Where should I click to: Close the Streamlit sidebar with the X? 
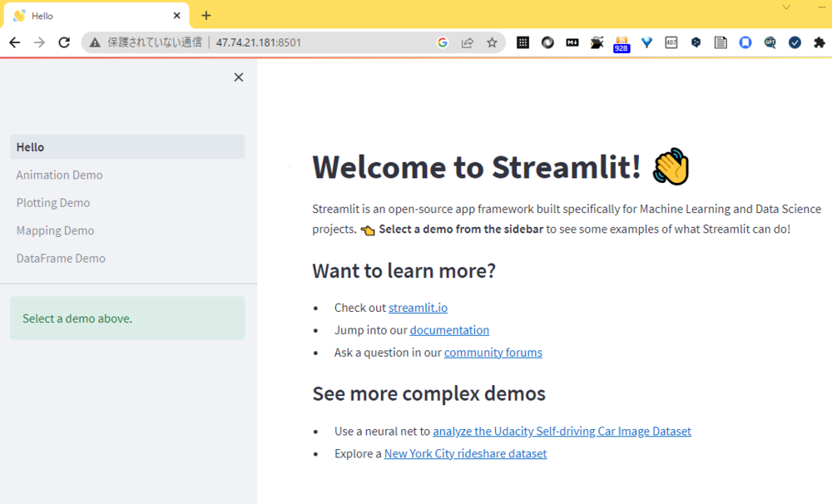[239, 77]
